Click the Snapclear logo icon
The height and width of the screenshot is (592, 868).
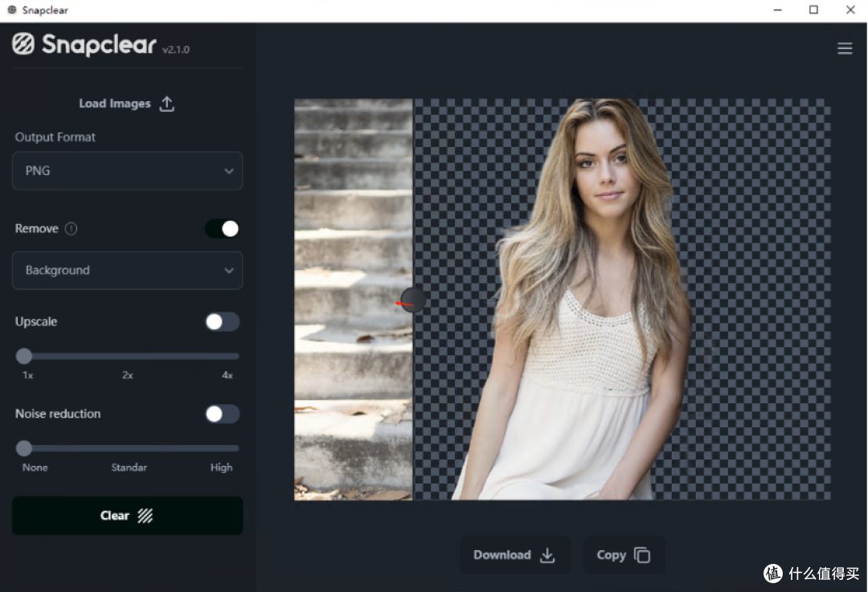tap(23, 43)
